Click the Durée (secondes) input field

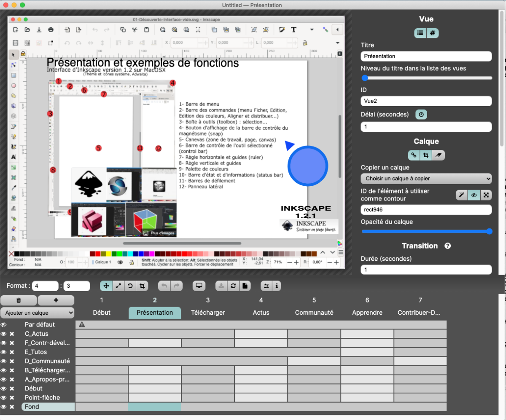(426, 270)
